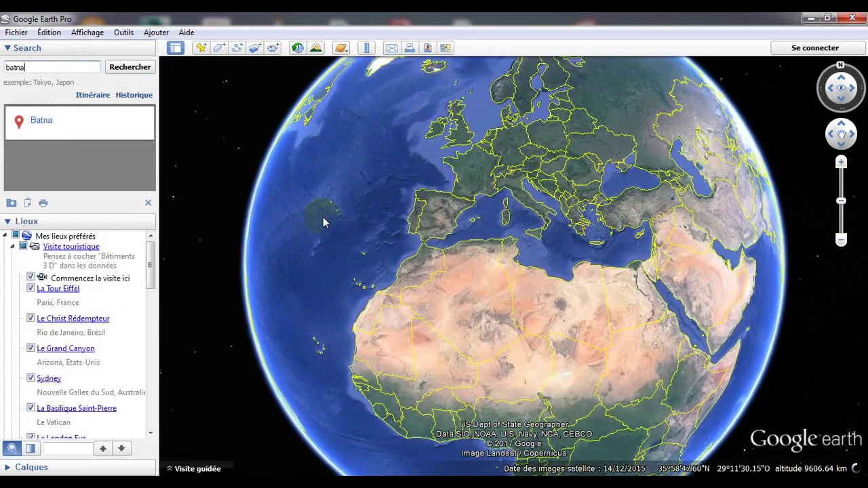The width and height of the screenshot is (868, 488).
Task: Click the Google Earth globe icon of Mes lieux préférés
Action: click(26, 236)
